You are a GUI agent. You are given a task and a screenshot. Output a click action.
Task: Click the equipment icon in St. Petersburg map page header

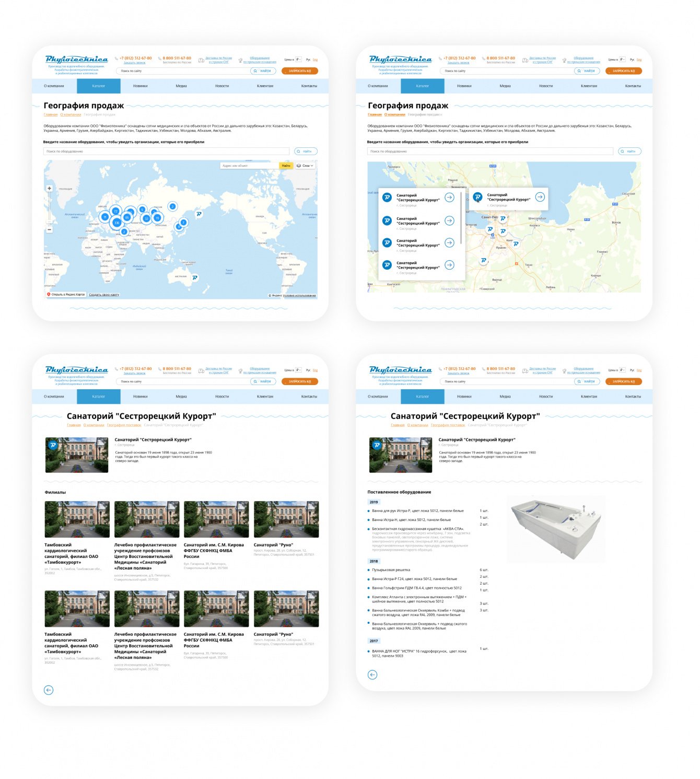tap(564, 61)
